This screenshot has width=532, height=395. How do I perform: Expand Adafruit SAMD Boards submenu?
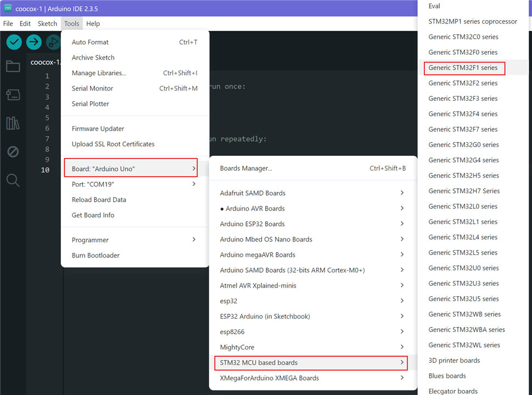(x=313, y=193)
